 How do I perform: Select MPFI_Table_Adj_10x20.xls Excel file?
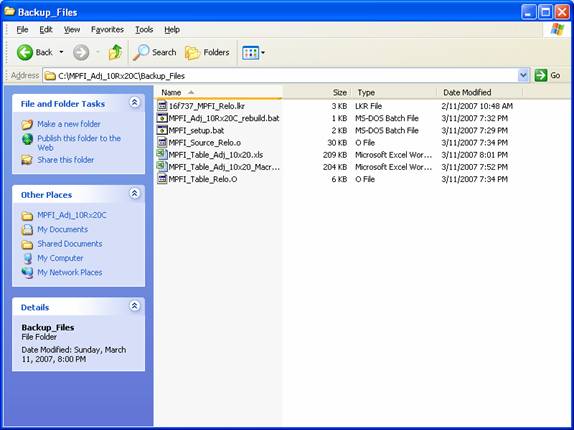click(x=215, y=155)
